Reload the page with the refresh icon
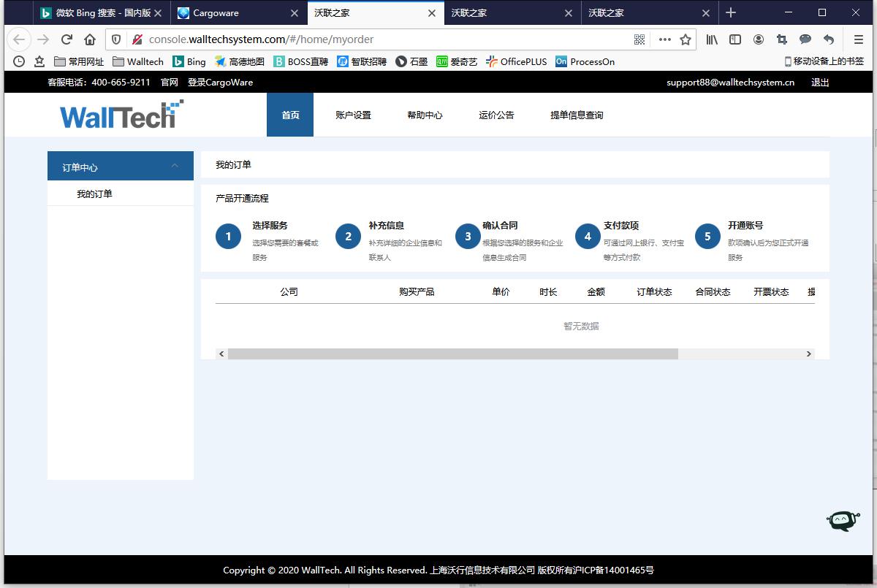Image resolution: width=877 pixels, height=588 pixels. coord(67,39)
